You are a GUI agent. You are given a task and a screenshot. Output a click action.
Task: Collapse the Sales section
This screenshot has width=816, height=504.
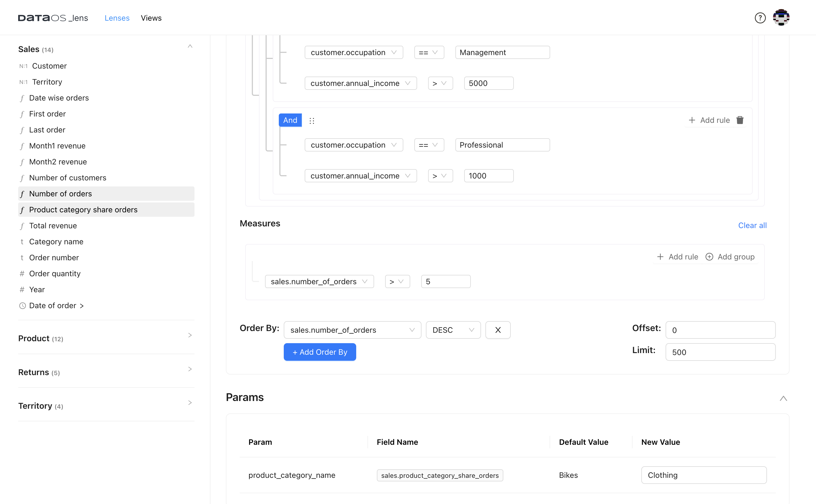coord(190,46)
